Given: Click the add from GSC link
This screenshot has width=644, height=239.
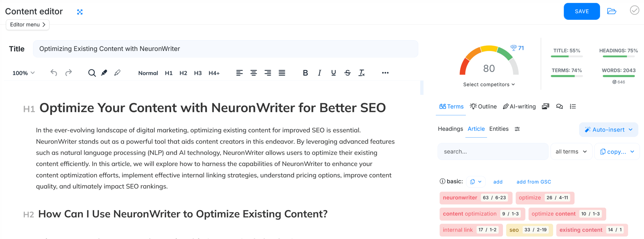Looking at the screenshot, I should 534,182.
